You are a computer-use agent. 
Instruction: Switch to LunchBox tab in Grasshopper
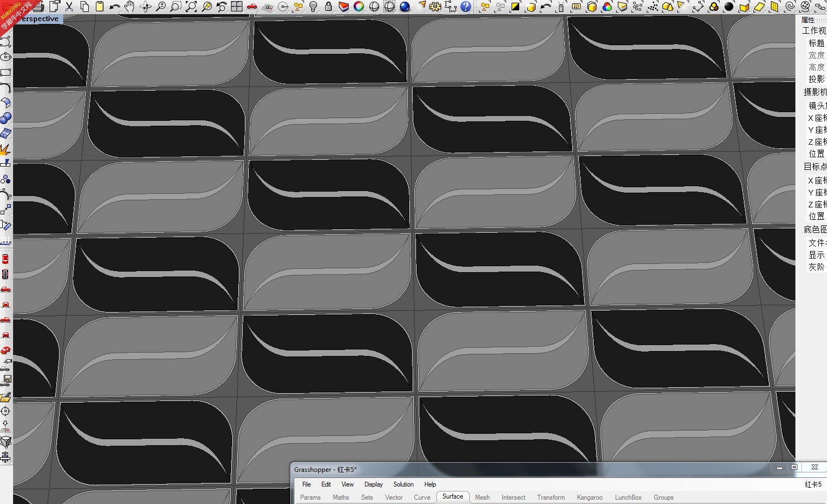coord(629,497)
